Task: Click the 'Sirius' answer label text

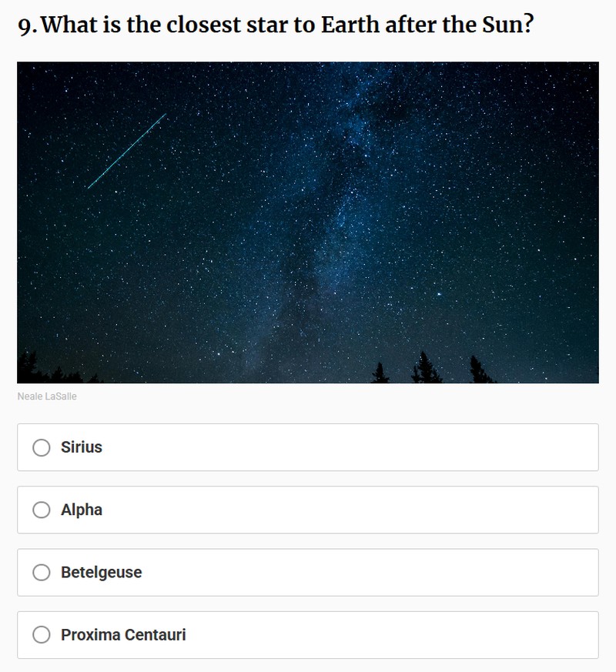Action: coord(82,447)
